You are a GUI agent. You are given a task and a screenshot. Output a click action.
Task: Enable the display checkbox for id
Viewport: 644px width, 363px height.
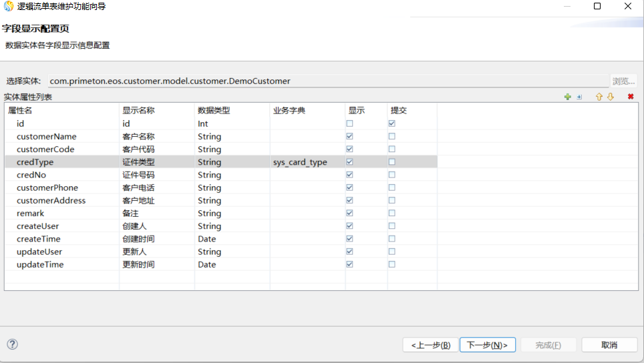point(349,123)
